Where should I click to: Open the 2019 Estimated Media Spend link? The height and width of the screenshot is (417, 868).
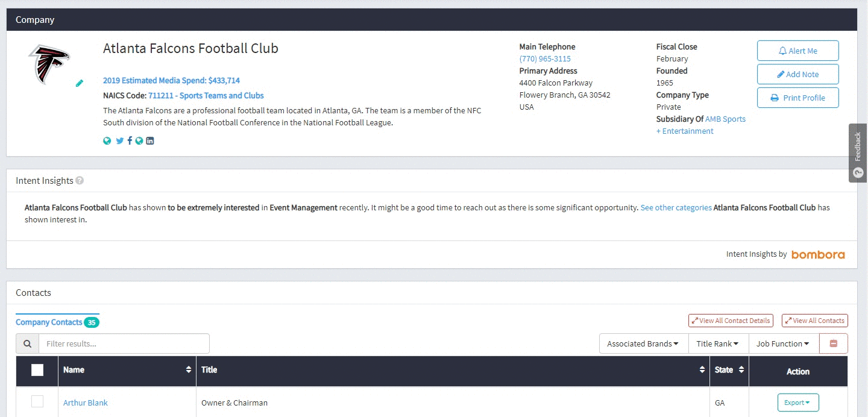171,80
